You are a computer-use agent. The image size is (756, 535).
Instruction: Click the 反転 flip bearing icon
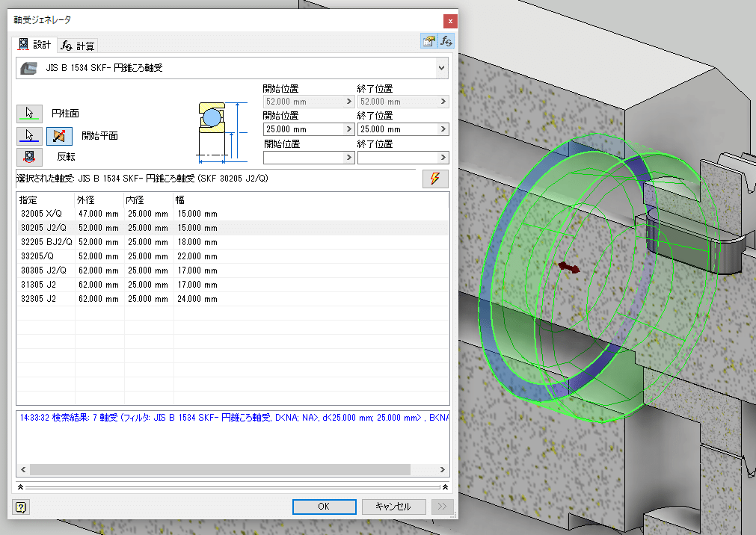pos(29,157)
